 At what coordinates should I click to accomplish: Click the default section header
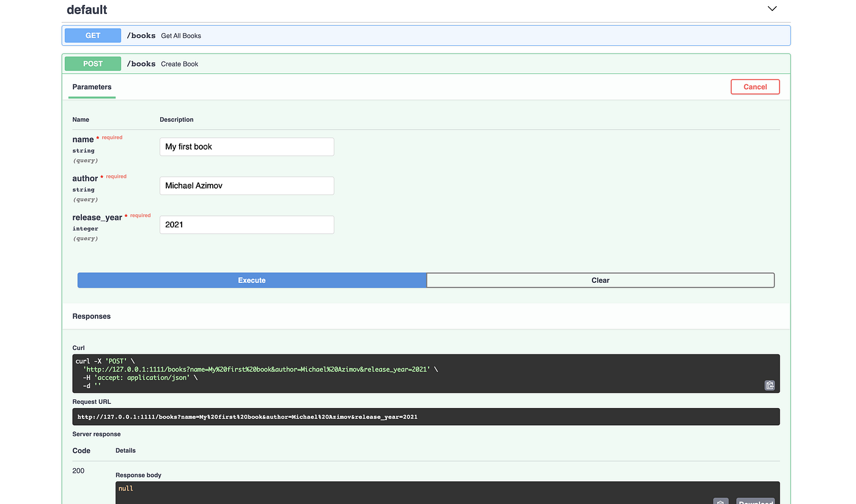[86, 9]
